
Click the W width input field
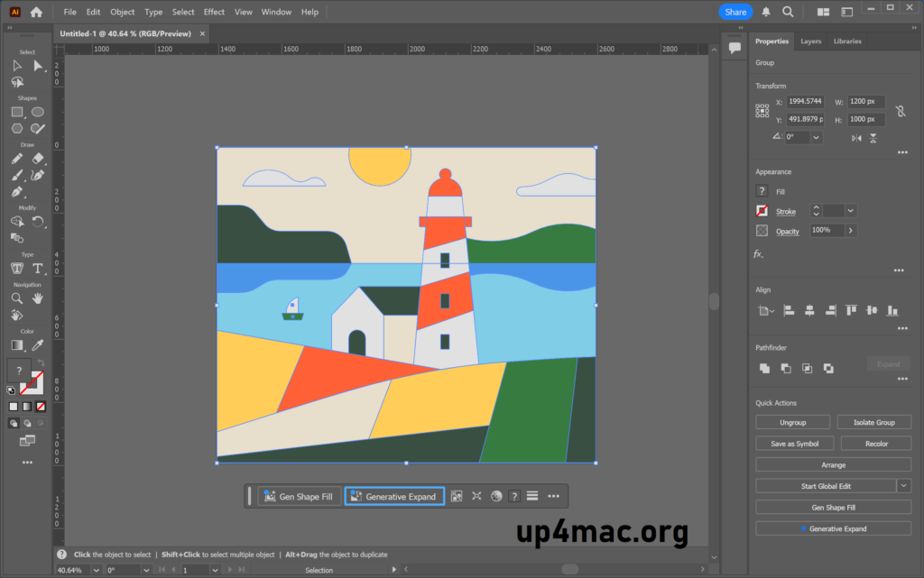pos(866,101)
